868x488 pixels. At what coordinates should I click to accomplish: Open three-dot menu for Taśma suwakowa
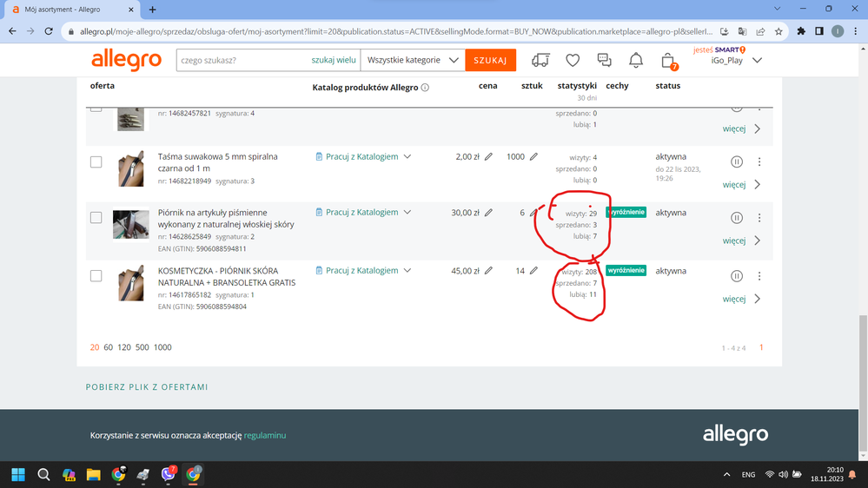tap(759, 162)
